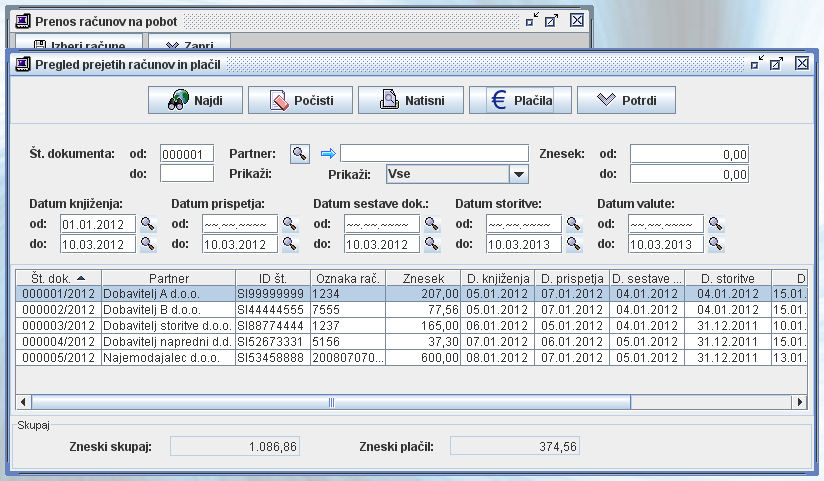The width and height of the screenshot is (824, 481).
Task: Sort by the Št. dok column header
Action: click(x=58, y=277)
